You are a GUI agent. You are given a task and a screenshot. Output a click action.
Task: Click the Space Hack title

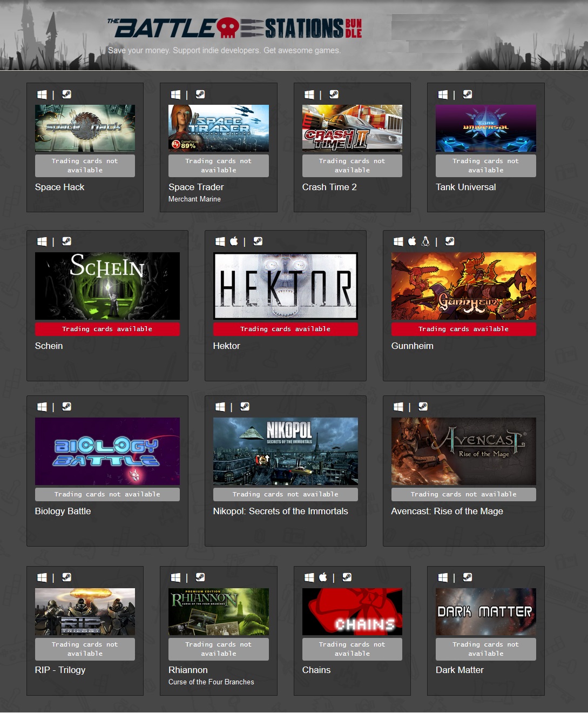(x=59, y=187)
